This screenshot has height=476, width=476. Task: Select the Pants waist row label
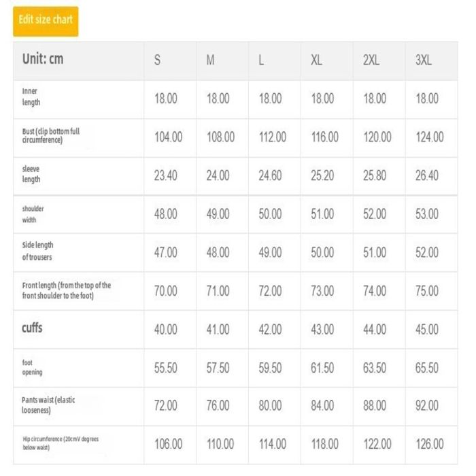[x=48, y=405]
